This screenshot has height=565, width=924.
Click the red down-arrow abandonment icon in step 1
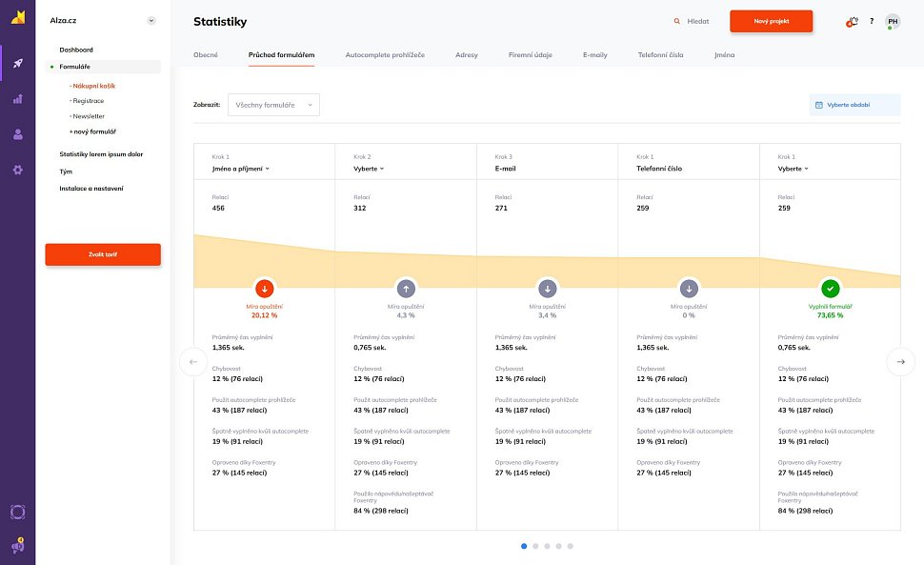(265, 288)
